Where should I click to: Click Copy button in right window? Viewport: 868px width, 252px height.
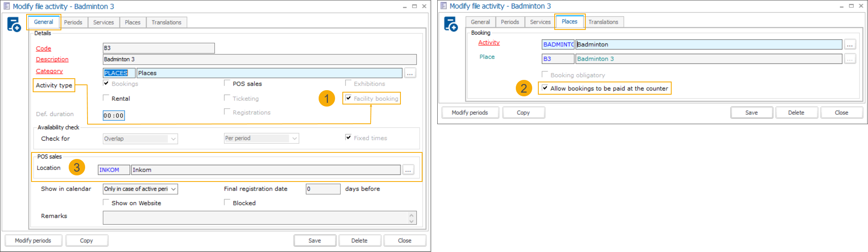(x=523, y=113)
